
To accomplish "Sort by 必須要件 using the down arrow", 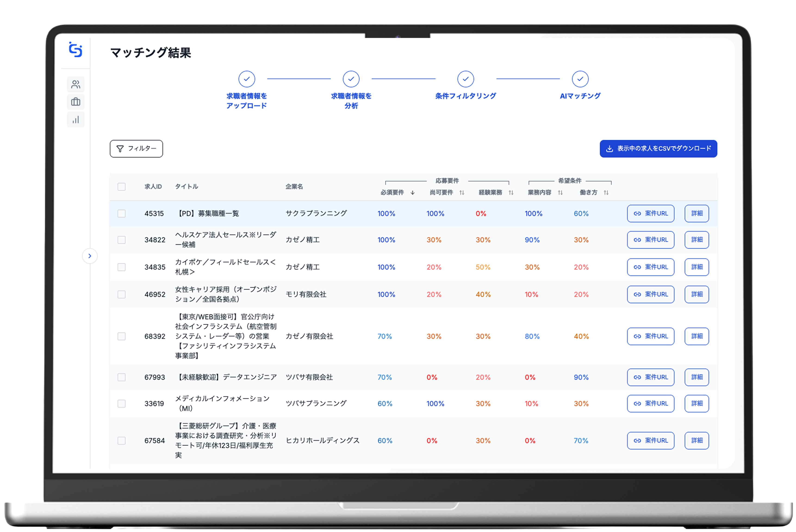I will click(412, 193).
